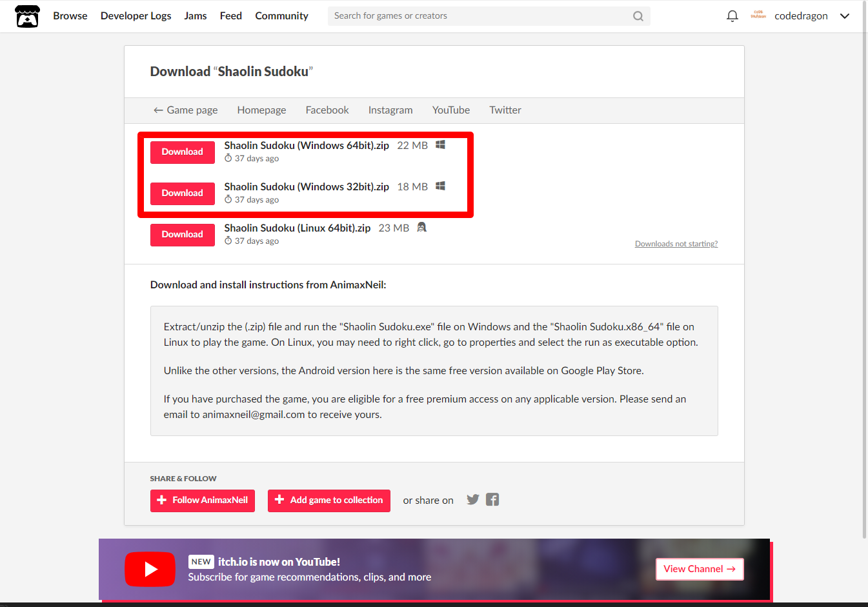Open the Twitter tab link
The width and height of the screenshot is (868, 607).
505,110
